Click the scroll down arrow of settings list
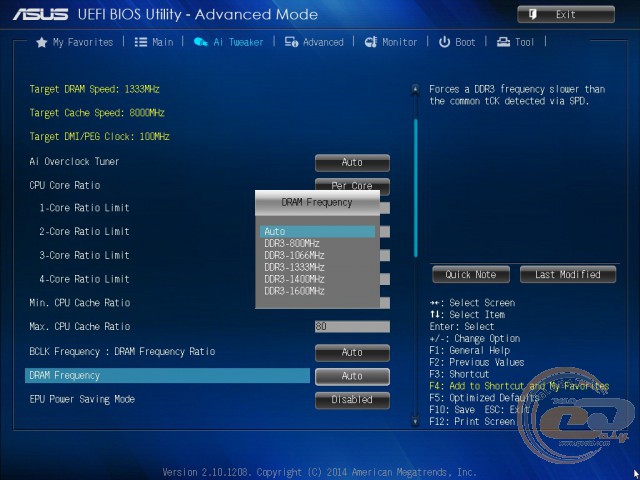 point(416,421)
